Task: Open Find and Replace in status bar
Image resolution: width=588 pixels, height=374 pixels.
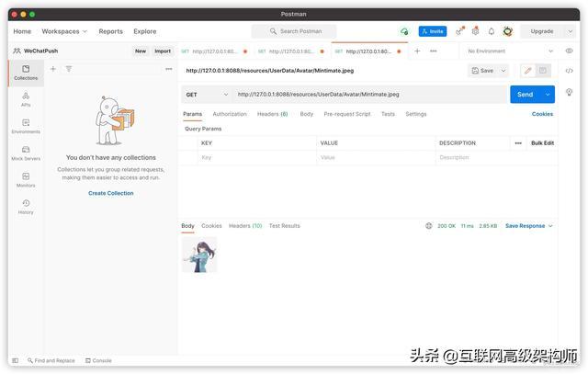Action: point(51,360)
